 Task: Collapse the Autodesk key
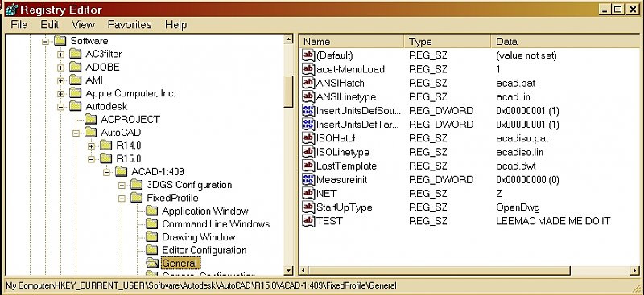pos(61,107)
